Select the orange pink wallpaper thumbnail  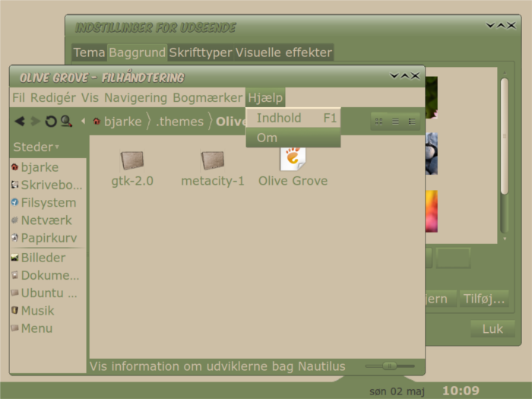(x=431, y=211)
